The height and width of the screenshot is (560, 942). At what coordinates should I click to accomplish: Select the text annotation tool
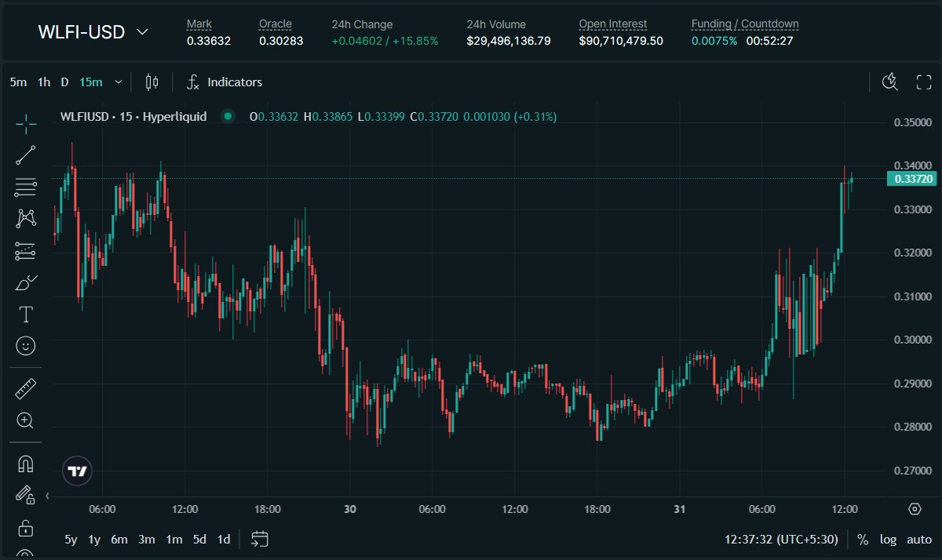pyautogui.click(x=26, y=315)
